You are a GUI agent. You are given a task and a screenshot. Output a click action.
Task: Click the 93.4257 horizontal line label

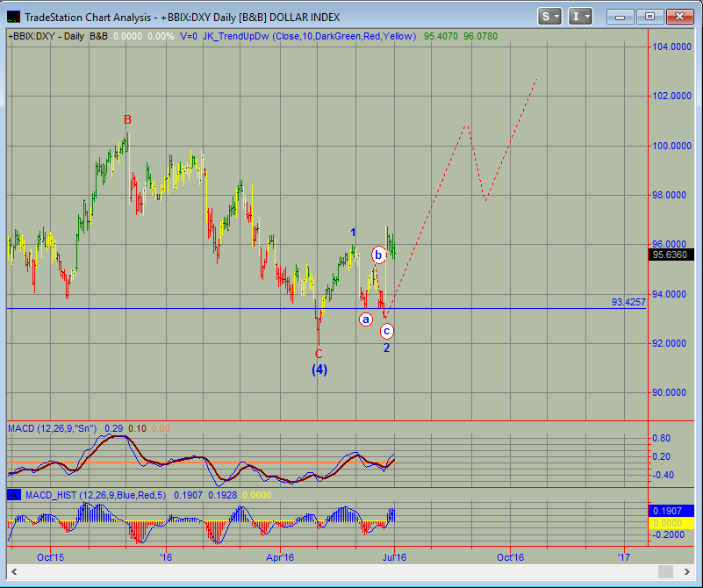[628, 302]
